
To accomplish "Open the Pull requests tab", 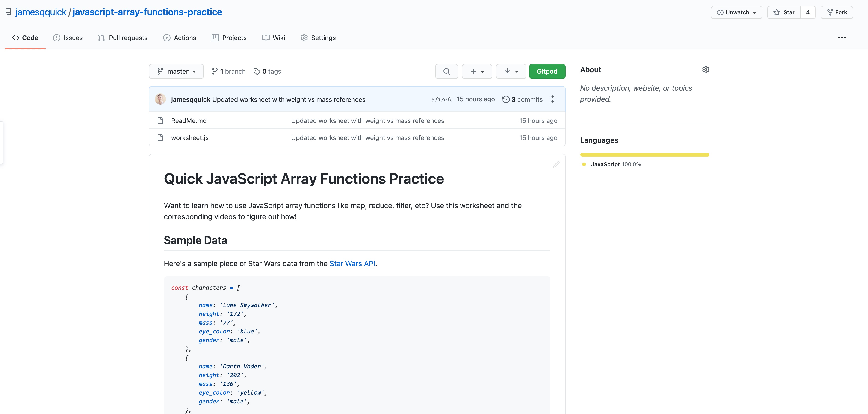I will pos(123,38).
